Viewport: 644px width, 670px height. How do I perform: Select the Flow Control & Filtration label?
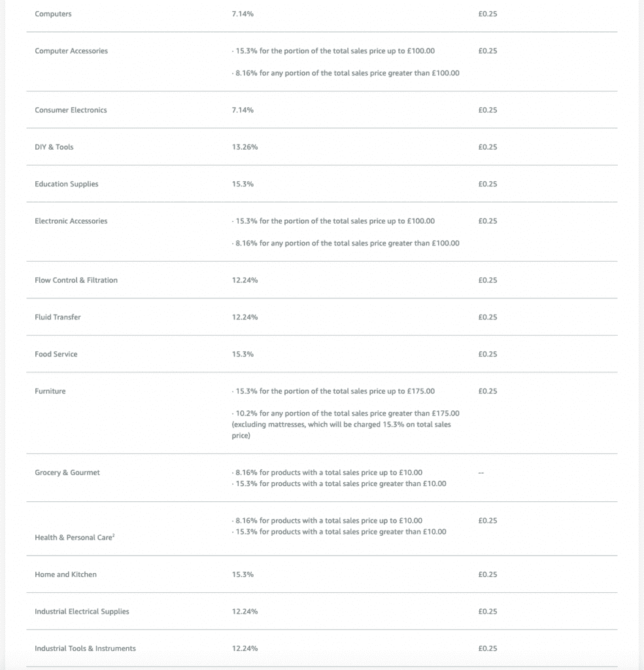[76, 280]
